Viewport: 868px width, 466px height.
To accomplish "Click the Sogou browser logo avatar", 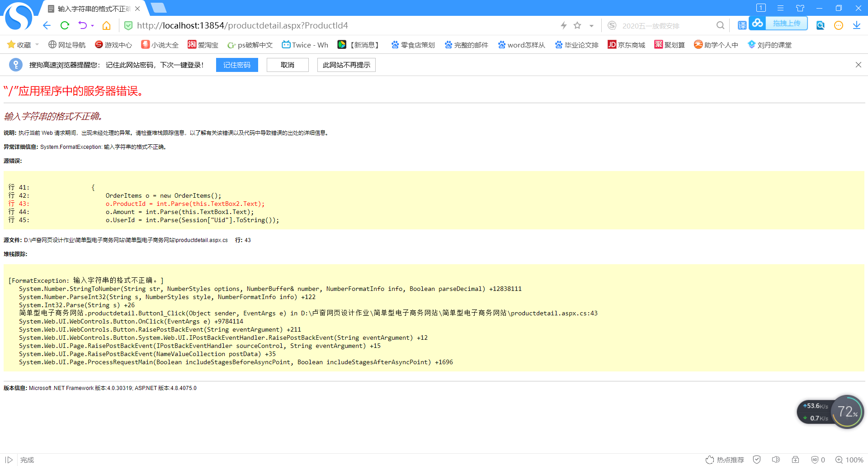I will [19, 17].
